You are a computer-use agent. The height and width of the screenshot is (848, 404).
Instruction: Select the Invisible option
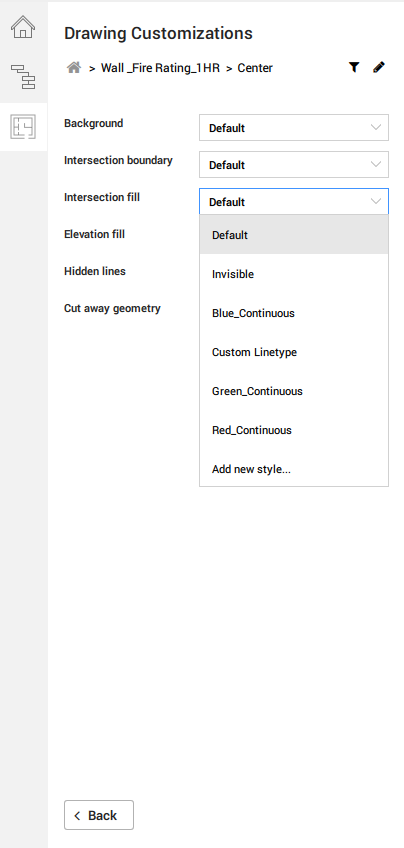tap(294, 274)
